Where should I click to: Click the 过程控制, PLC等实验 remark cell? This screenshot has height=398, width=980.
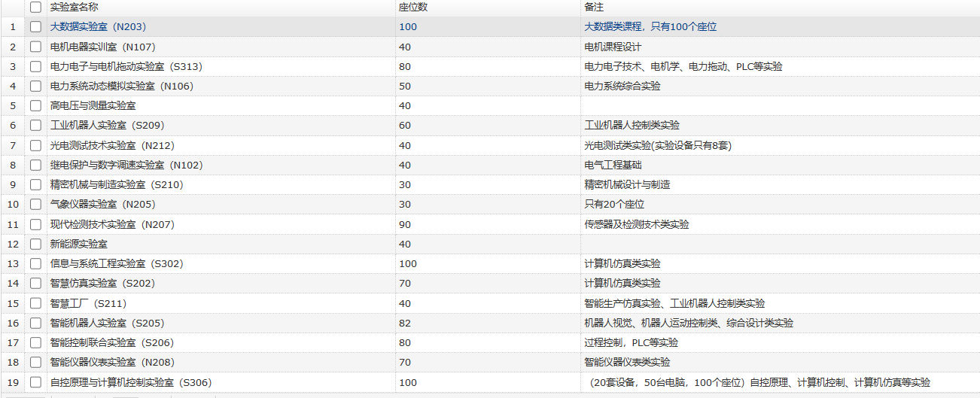coord(631,342)
